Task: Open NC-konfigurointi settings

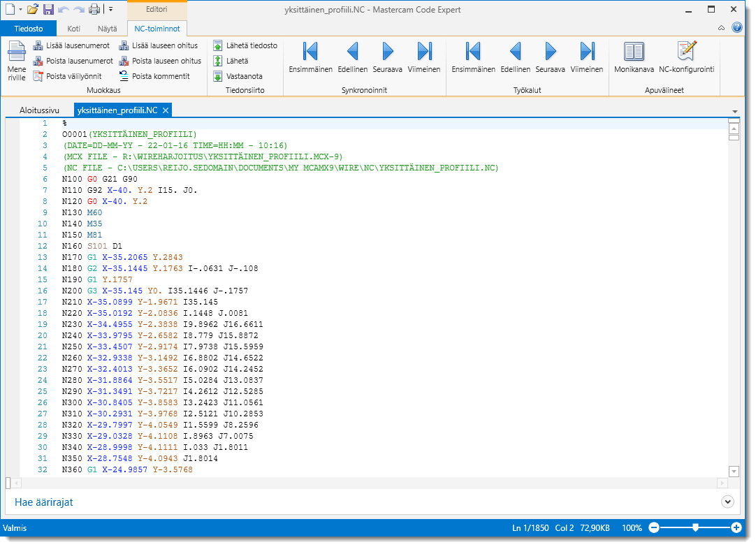Action: (x=687, y=57)
